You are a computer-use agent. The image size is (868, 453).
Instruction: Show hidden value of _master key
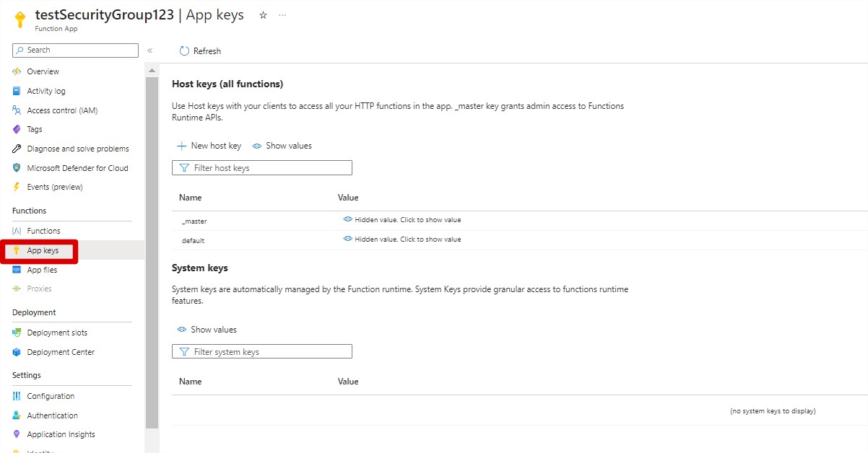[x=402, y=220]
